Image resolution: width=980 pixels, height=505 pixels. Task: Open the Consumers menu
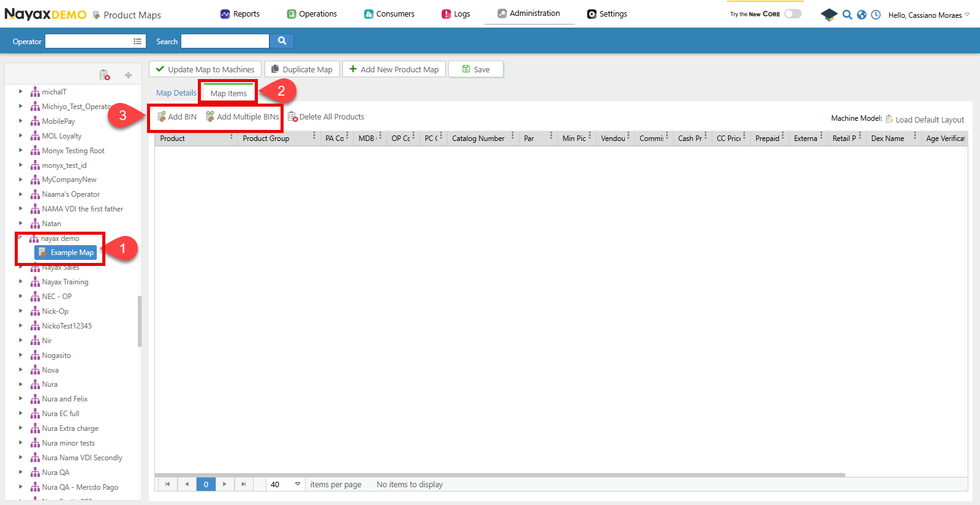tap(389, 13)
